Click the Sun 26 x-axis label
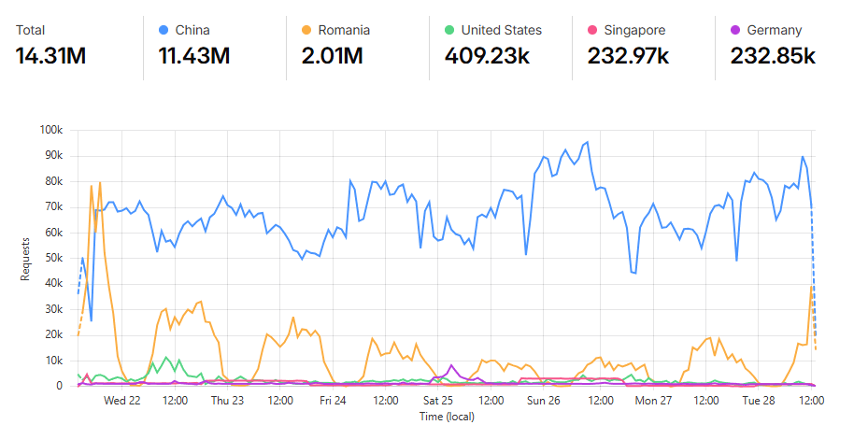Viewport: 868px width, 425px height. [x=544, y=400]
